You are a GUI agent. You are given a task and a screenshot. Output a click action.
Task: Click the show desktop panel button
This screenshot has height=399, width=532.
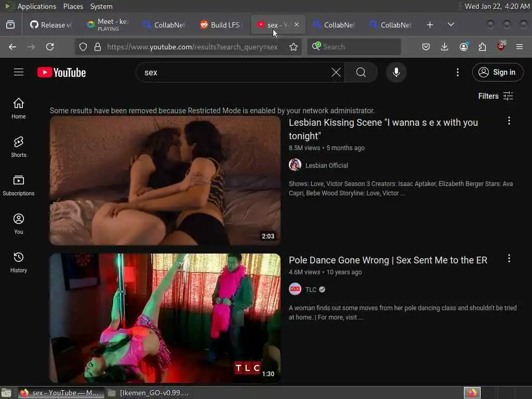(6, 393)
